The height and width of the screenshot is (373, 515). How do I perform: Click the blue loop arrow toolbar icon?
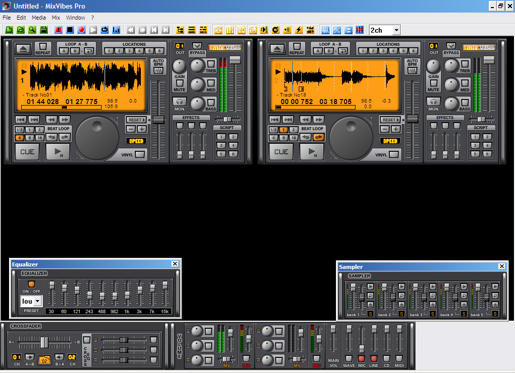105,30
